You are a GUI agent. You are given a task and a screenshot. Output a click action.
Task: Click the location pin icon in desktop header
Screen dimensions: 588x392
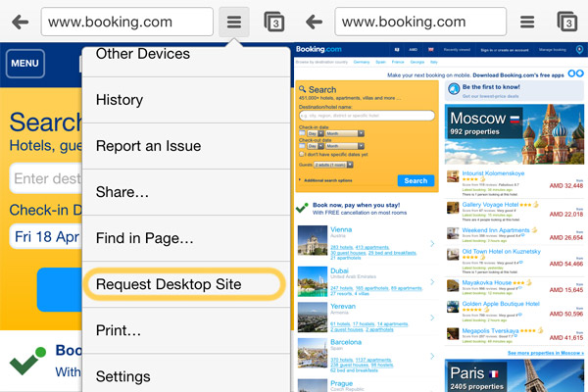579,50
